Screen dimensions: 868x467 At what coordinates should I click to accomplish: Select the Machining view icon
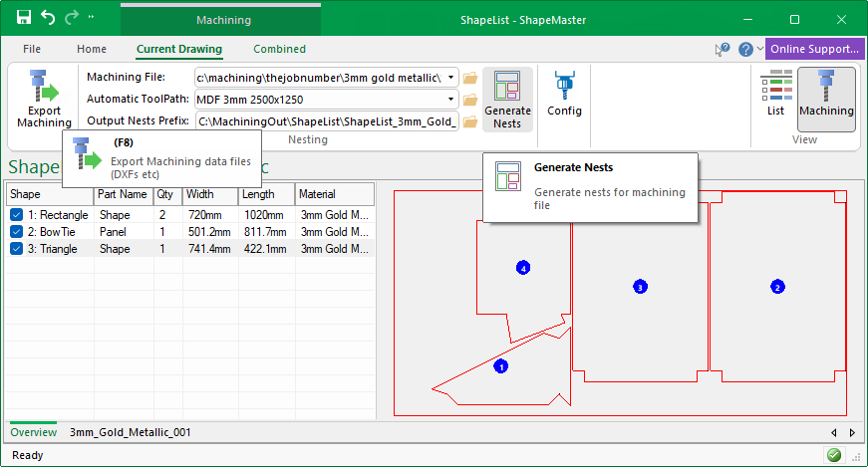[x=826, y=94]
